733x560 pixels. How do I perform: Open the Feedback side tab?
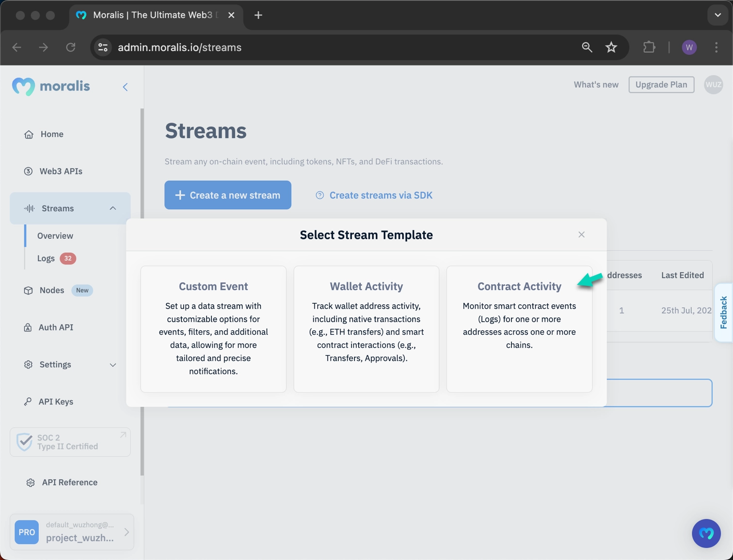(724, 312)
